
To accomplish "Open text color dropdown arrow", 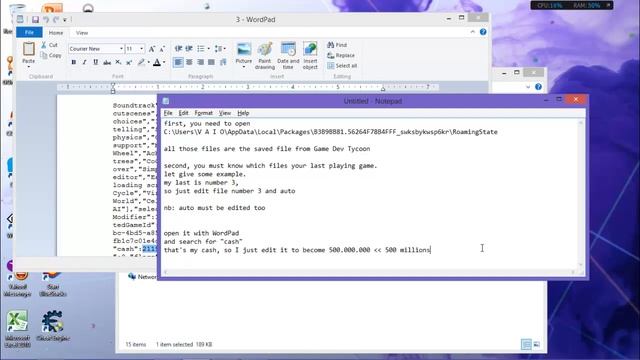I will tap(164, 62).
